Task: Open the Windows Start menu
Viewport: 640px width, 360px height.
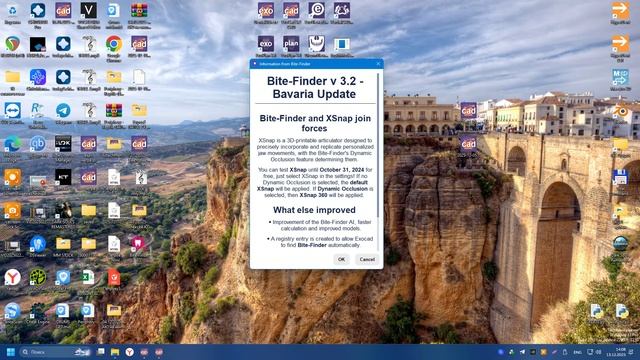Action: (x=11, y=352)
